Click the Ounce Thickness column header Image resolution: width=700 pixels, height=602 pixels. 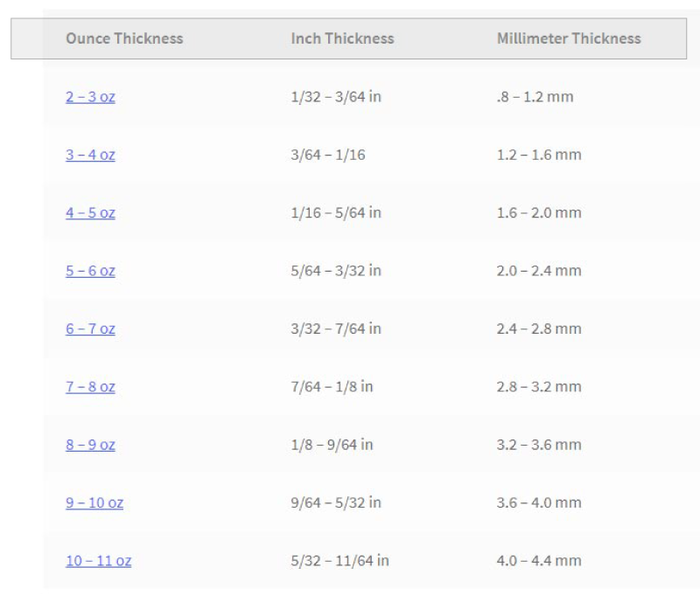pyautogui.click(x=124, y=39)
